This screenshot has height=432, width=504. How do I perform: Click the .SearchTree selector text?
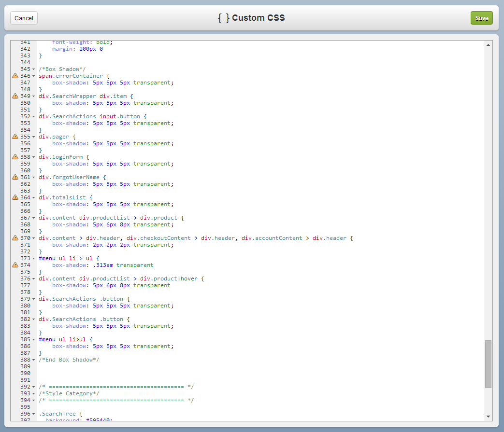pyautogui.click(x=57, y=413)
